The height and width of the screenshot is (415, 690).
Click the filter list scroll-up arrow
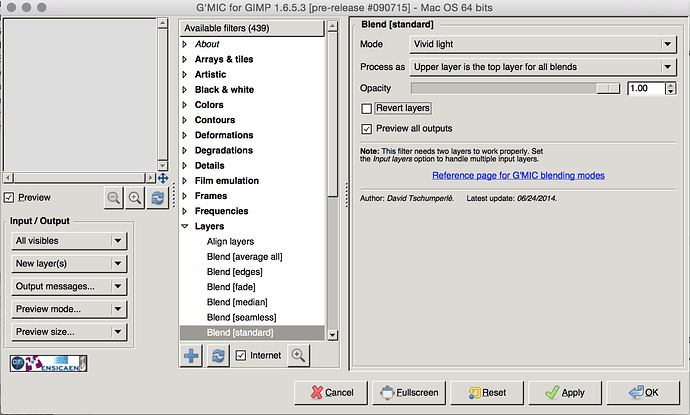point(333,26)
